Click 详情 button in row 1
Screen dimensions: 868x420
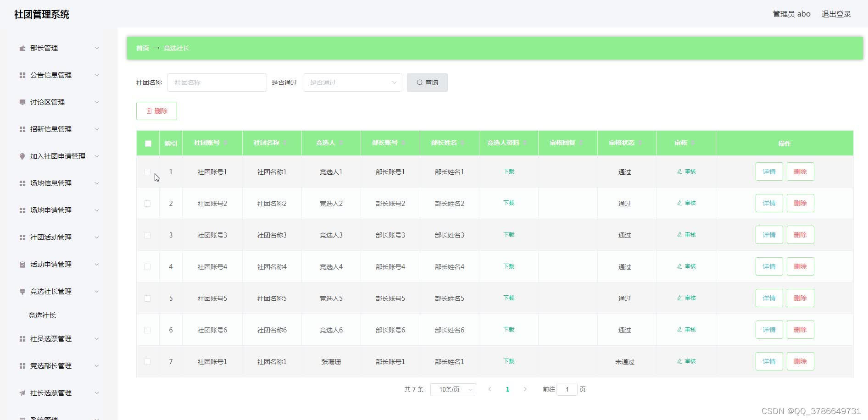769,171
